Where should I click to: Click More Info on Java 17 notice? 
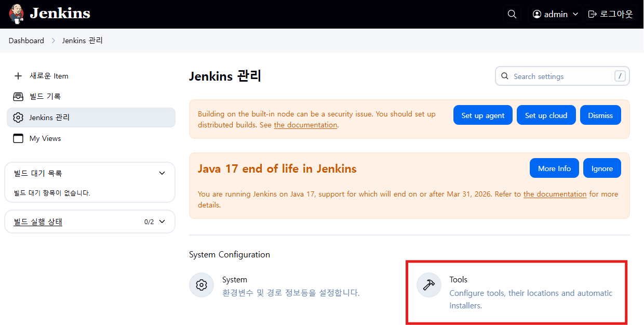[554, 168]
